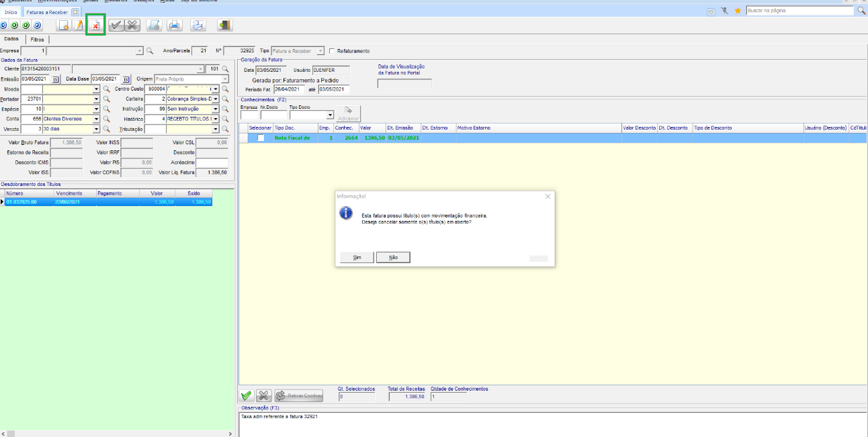Search Tributação with the magnifier icon
This screenshot has width=868, height=437.
tap(226, 130)
